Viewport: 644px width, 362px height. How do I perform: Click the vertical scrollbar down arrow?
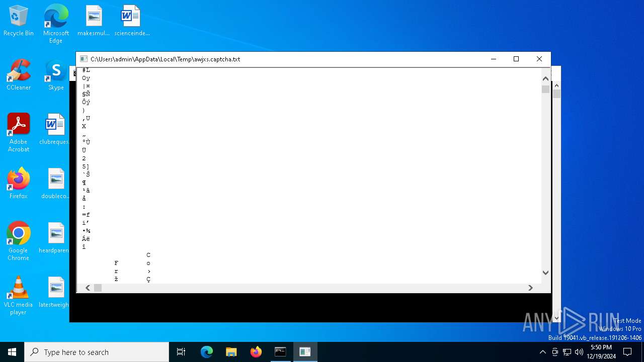pyautogui.click(x=545, y=273)
